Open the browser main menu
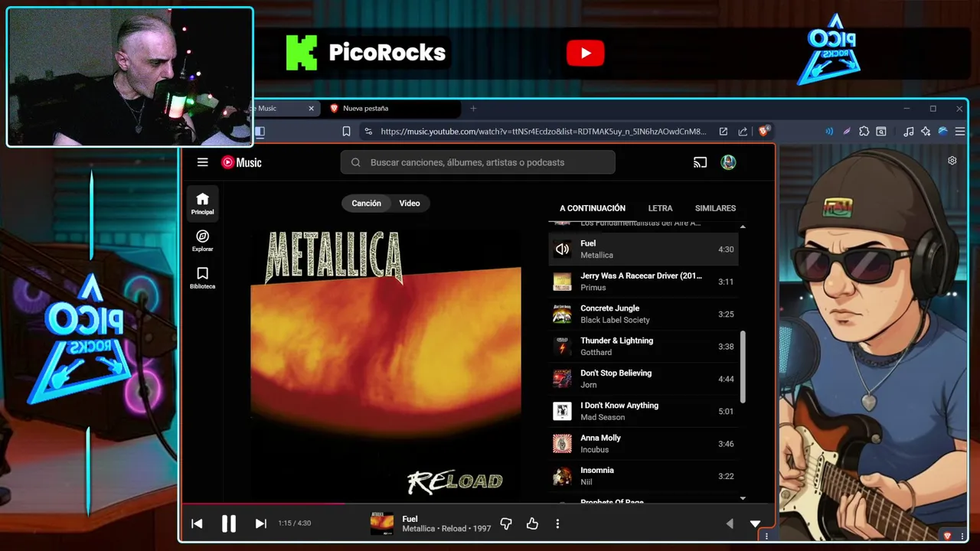 click(959, 132)
